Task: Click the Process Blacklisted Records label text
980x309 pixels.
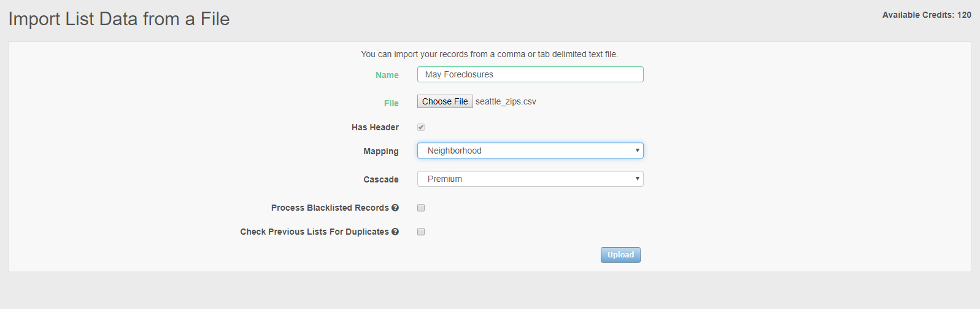Action: 330,208
